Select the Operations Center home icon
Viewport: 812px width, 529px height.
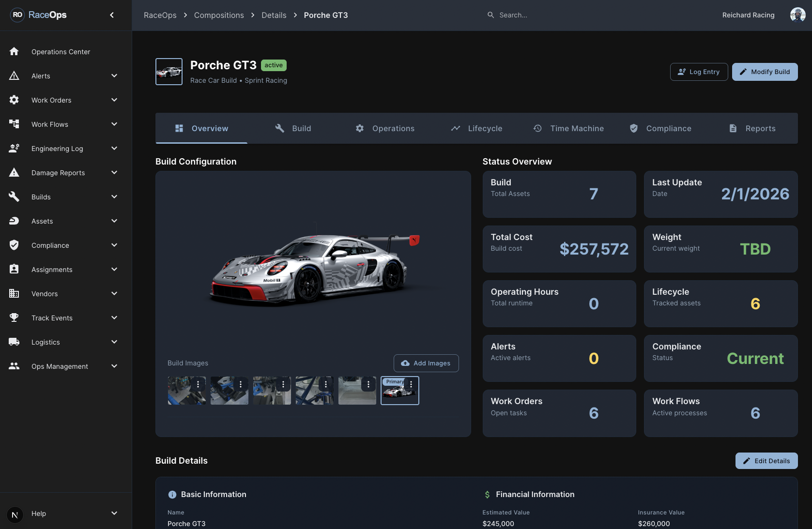tap(14, 51)
